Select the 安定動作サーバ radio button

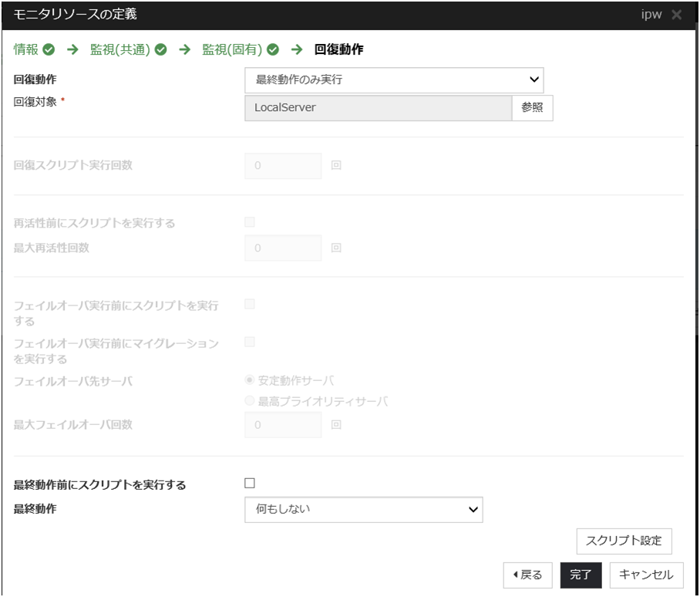point(249,381)
